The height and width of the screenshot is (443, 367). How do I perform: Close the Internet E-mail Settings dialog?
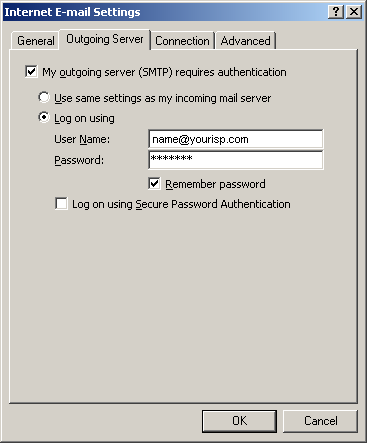pos(353,12)
